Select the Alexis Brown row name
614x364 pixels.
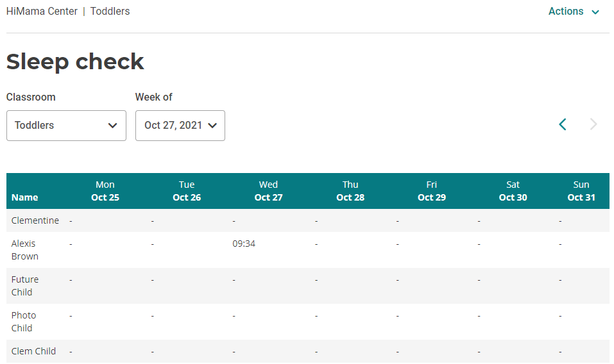coord(25,250)
